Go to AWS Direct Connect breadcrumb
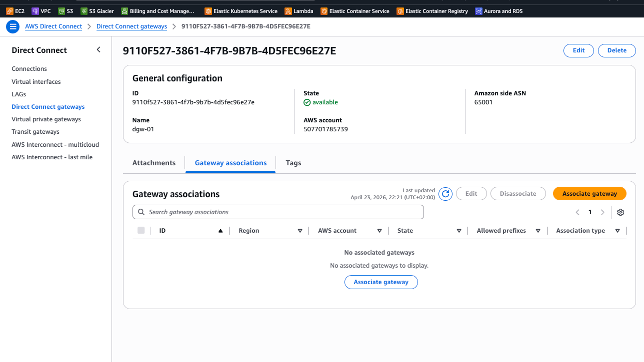 point(53,26)
